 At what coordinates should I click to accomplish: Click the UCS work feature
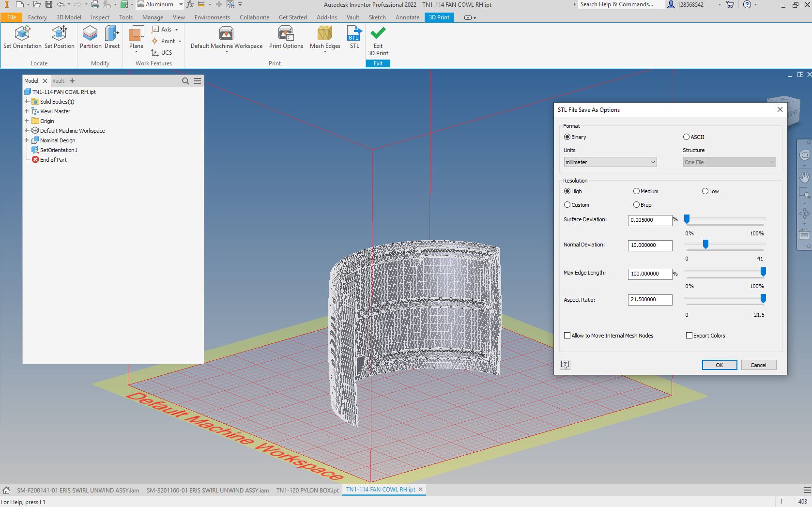pos(161,53)
